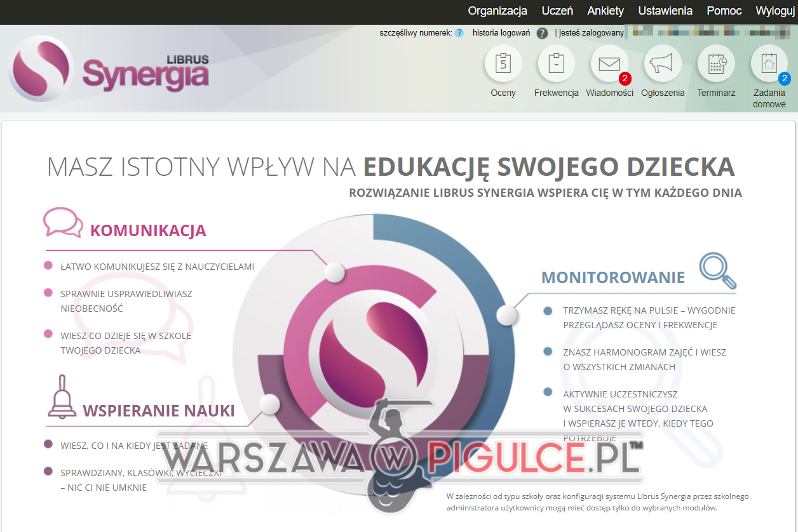
Task: Click help icon next to szczęśliwy numerek
Action: click(459, 33)
